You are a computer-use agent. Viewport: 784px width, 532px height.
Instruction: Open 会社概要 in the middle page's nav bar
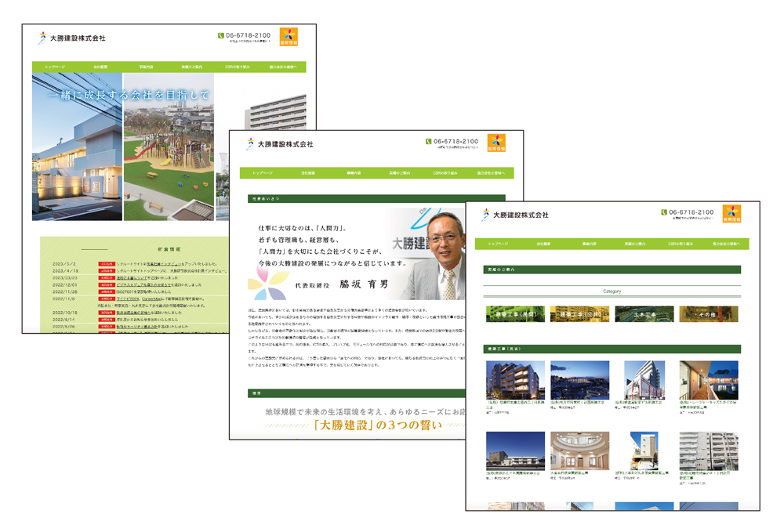[308, 173]
